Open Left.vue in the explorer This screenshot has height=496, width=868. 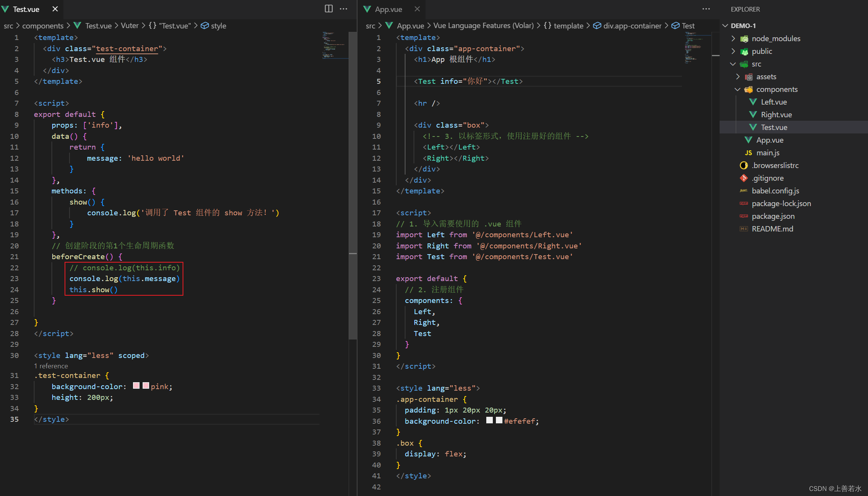(x=773, y=102)
